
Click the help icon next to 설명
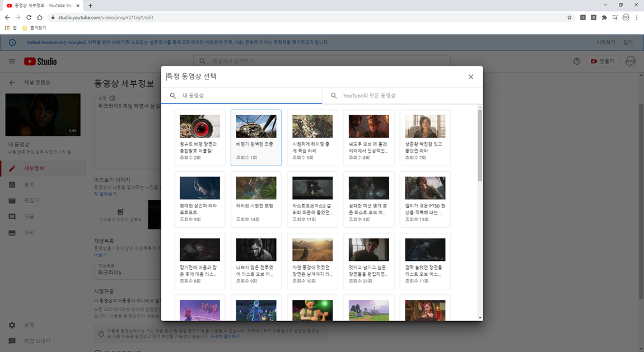(113, 98)
